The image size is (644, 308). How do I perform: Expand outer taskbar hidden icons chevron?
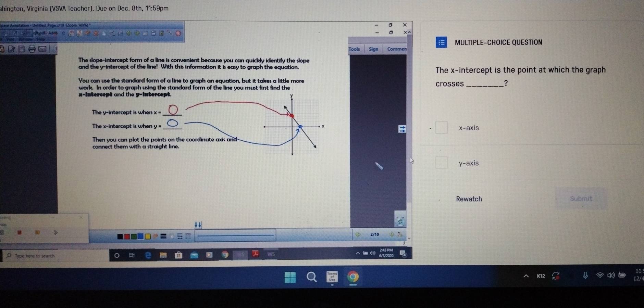click(x=526, y=276)
